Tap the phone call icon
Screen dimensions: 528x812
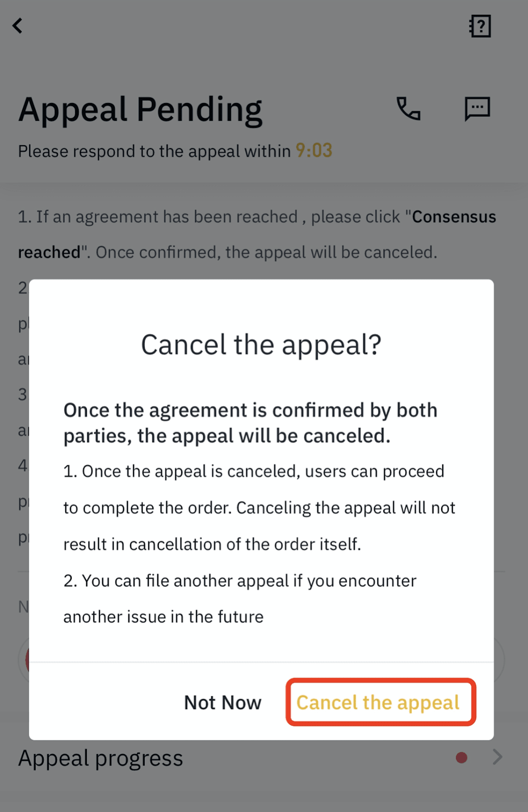click(x=408, y=108)
